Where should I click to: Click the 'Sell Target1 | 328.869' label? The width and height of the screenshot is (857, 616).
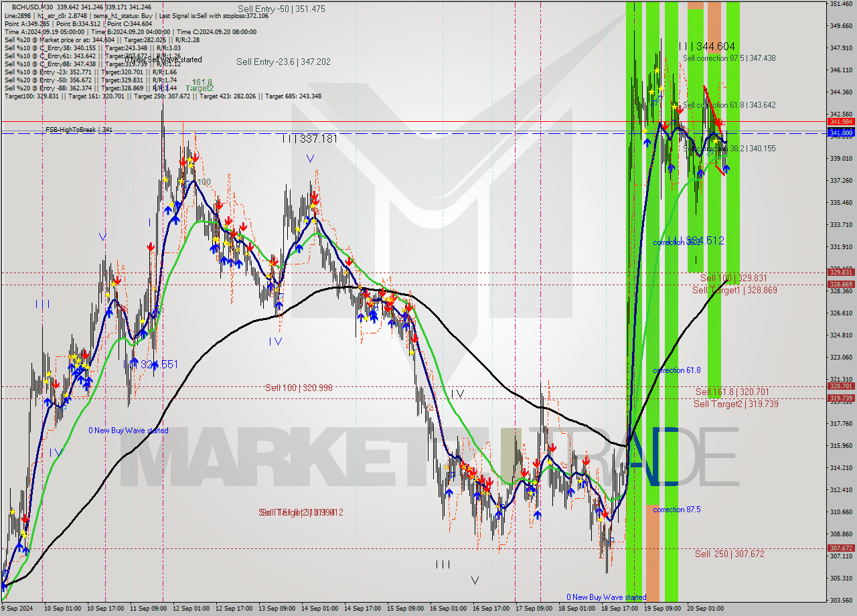[734, 290]
